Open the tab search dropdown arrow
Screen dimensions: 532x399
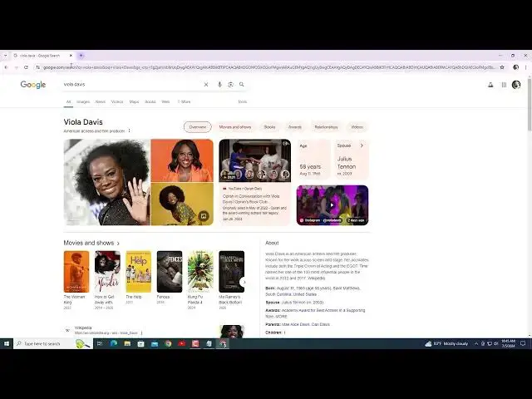tap(6, 56)
